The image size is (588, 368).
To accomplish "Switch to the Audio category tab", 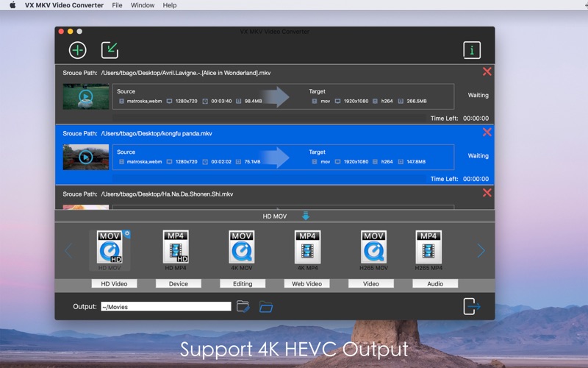I will click(435, 283).
